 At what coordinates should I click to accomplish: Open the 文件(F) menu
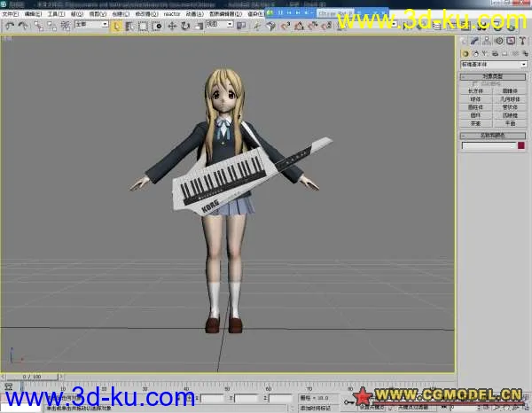10,14
